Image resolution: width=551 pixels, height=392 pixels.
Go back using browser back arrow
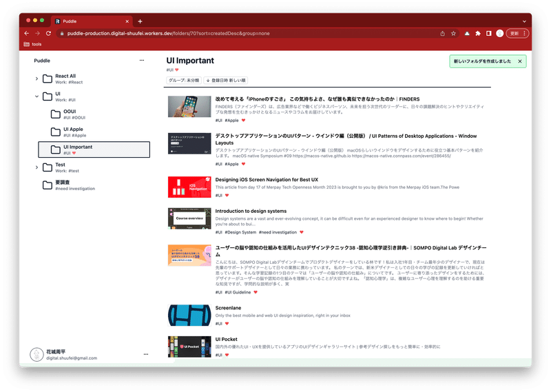click(27, 33)
